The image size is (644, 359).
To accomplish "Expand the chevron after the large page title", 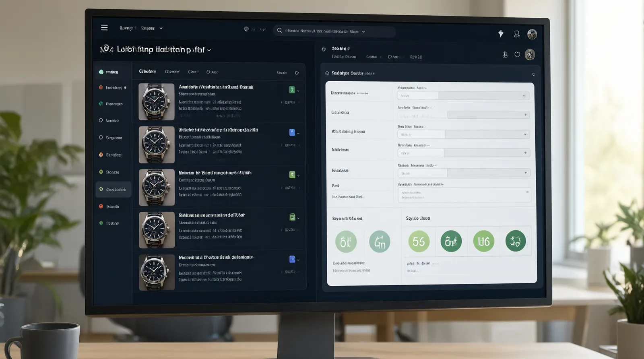I will tap(209, 50).
